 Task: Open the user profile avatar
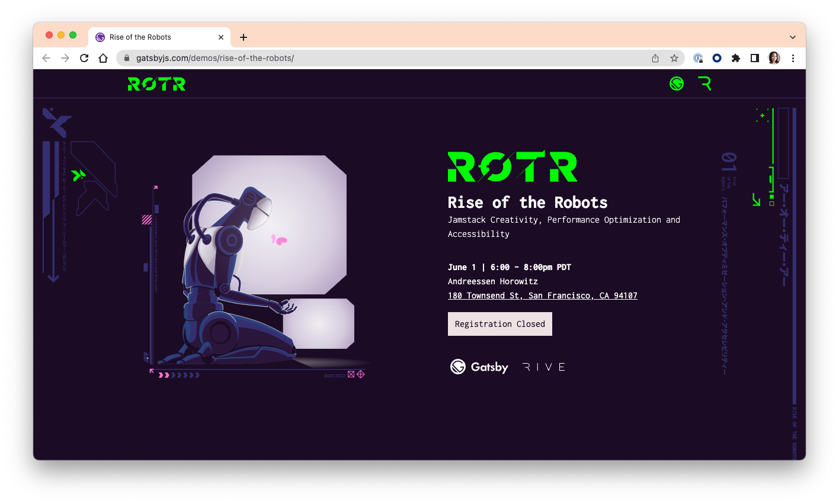tap(774, 58)
